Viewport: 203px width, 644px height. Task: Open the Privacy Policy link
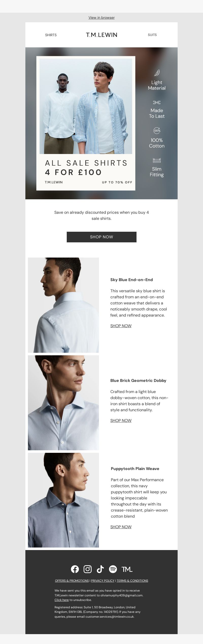[103, 581]
